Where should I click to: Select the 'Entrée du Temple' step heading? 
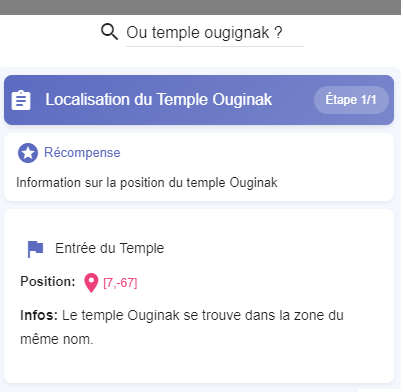pyautogui.click(x=110, y=248)
